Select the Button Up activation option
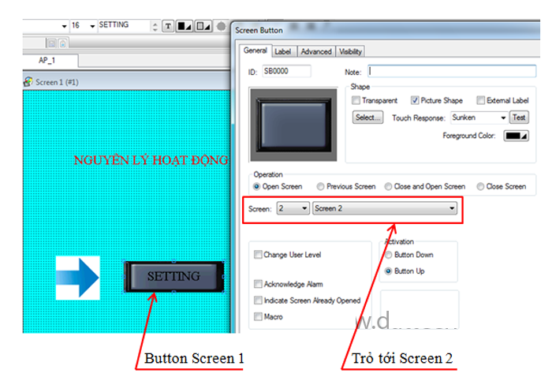552x392 pixels. coord(388,271)
